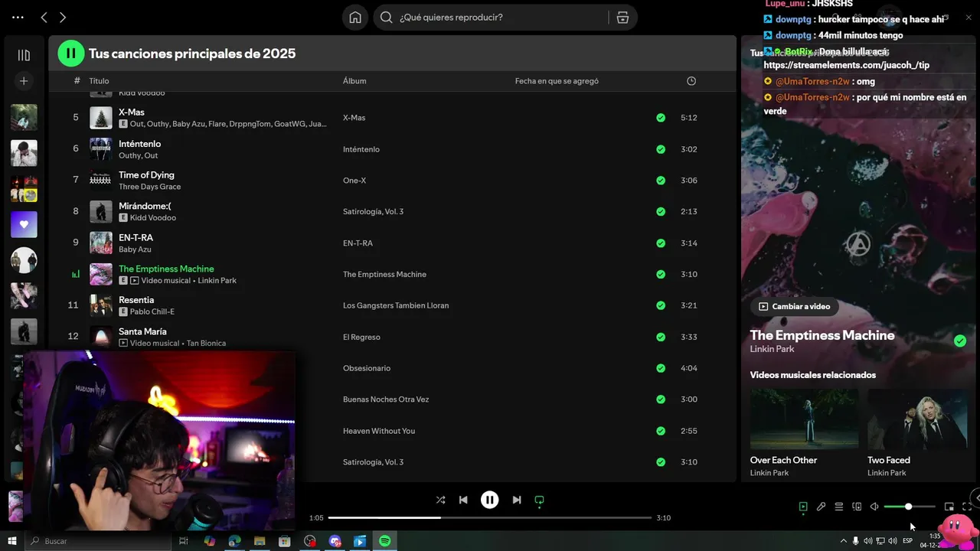The height and width of the screenshot is (551, 980).
Task: Open connect to a device icon
Action: tap(857, 507)
